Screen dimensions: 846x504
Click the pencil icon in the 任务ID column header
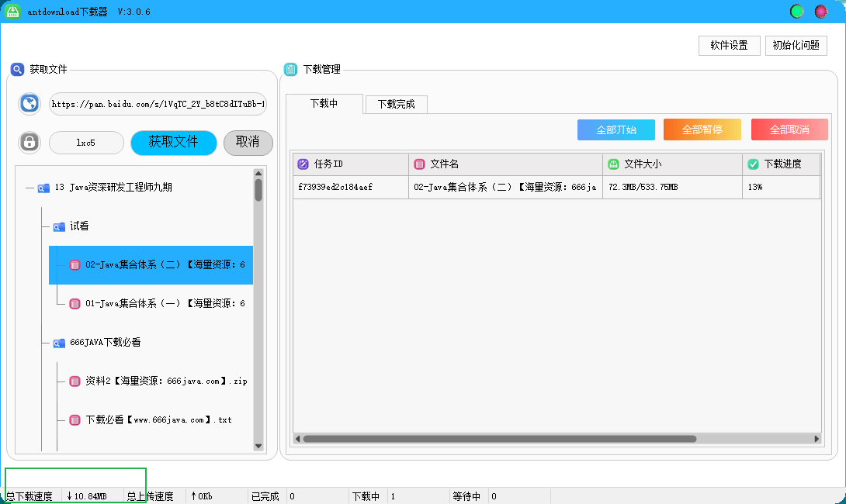point(302,164)
